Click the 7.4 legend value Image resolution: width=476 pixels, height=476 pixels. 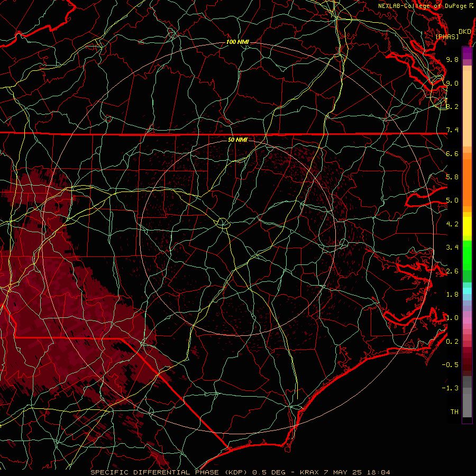point(452,130)
